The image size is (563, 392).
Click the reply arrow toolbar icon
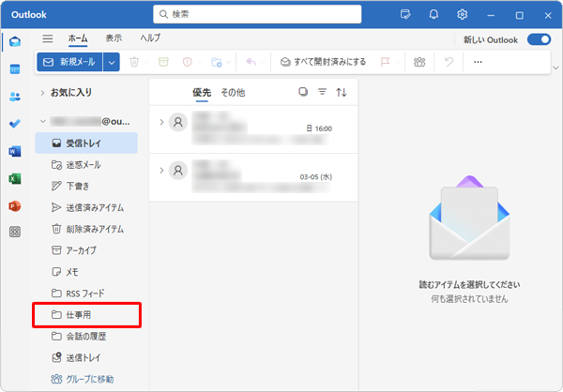[251, 62]
